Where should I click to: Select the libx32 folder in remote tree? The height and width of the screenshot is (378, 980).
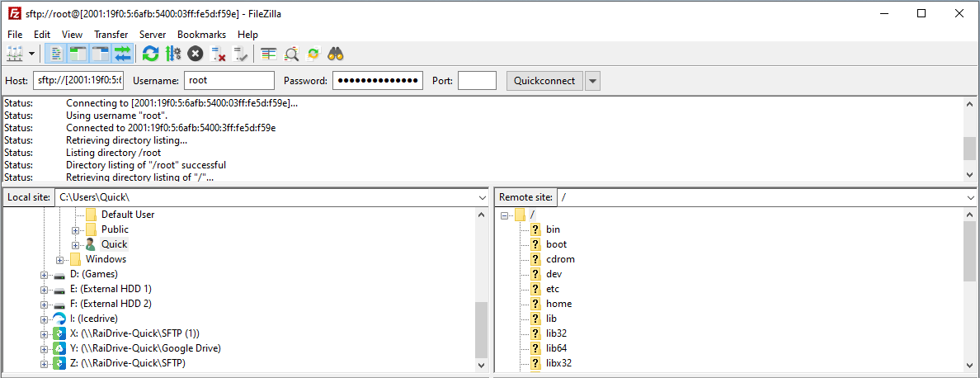[558, 363]
